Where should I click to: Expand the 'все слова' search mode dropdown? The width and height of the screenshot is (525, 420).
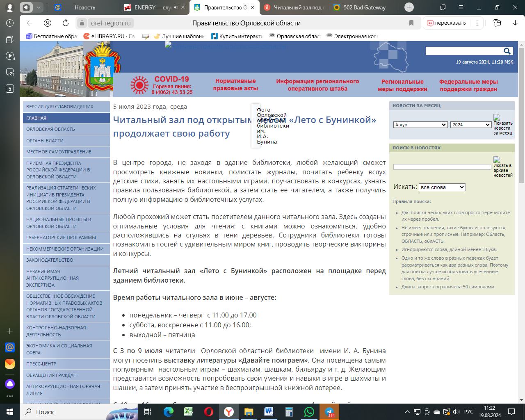442,187
